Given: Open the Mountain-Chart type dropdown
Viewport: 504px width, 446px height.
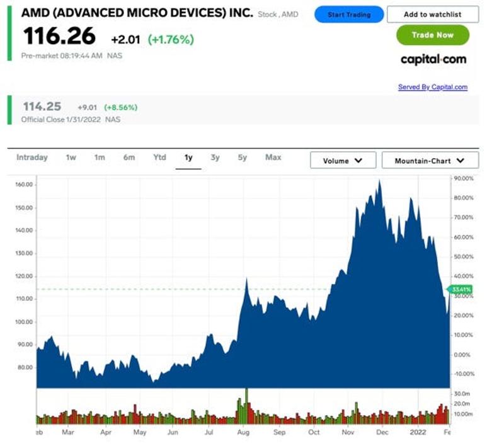Looking at the screenshot, I should pyautogui.click(x=430, y=161).
